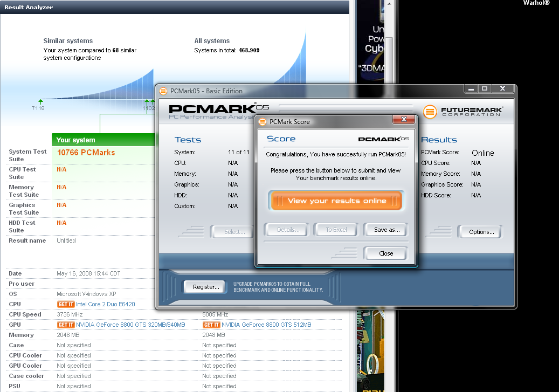This screenshot has width=559, height=392.
Task: Click PCMark Score dialog title icon
Action: pyautogui.click(x=263, y=122)
